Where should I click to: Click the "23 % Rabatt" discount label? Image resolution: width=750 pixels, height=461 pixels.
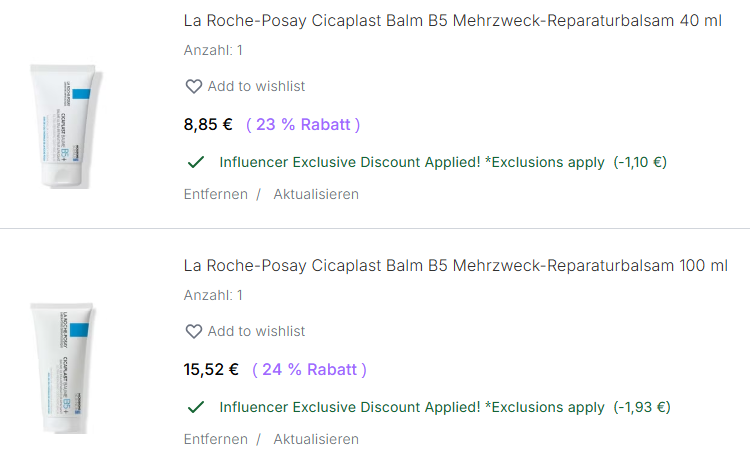pyautogui.click(x=303, y=125)
